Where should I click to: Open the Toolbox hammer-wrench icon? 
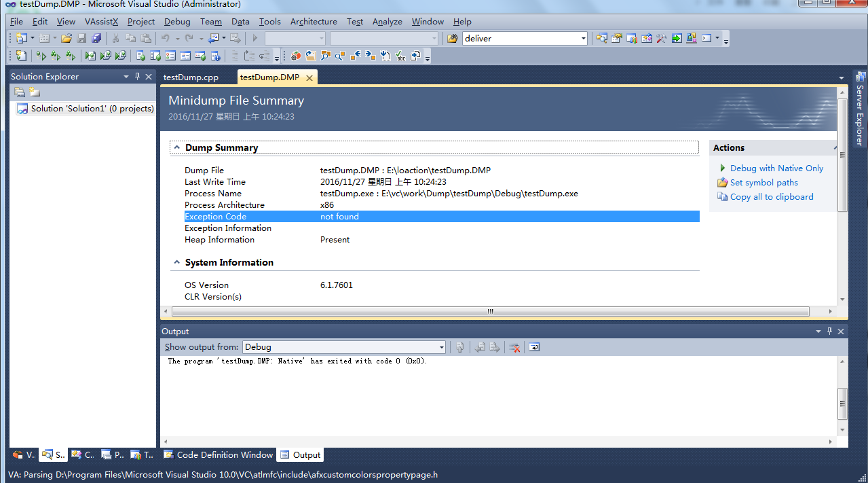(x=662, y=39)
